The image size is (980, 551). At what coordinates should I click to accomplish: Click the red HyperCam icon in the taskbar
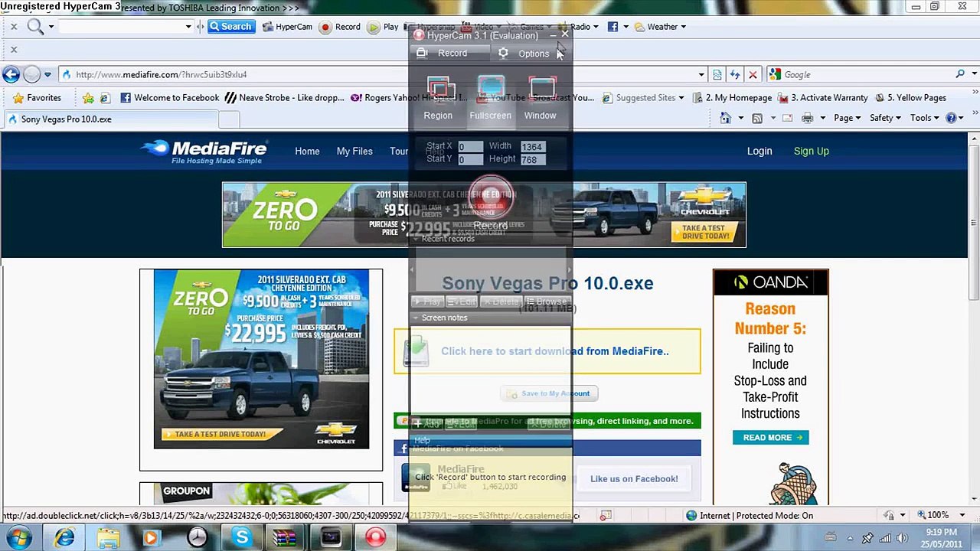pyautogui.click(x=375, y=538)
